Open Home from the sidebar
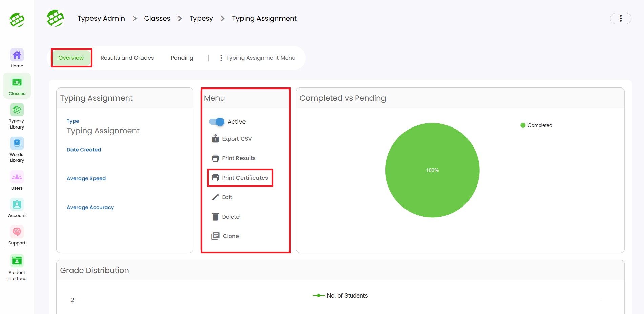The height and width of the screenshot is (314, 644). click(x=17, y=55)
